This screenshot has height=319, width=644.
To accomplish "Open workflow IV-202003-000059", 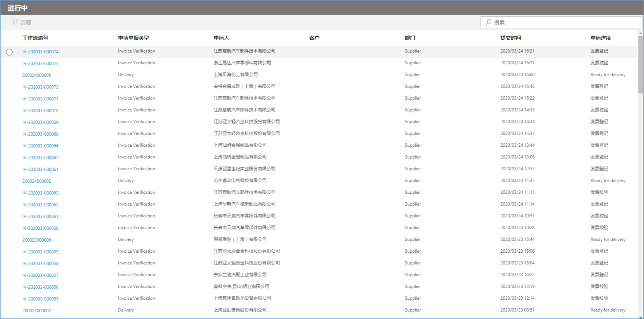I will 41,251.
